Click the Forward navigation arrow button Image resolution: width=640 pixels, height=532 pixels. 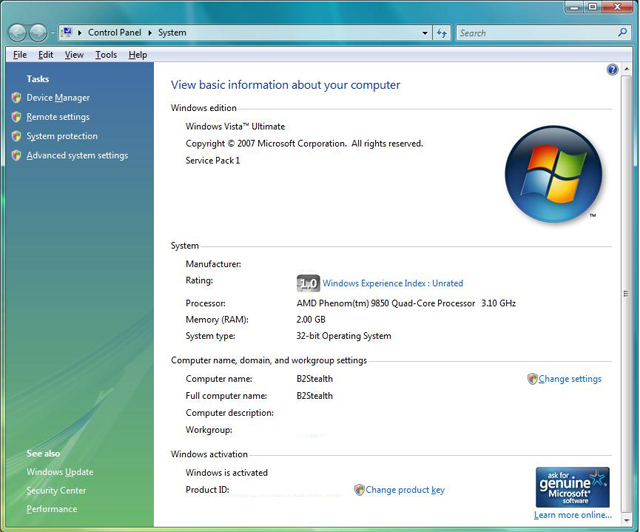click(38, 33)
